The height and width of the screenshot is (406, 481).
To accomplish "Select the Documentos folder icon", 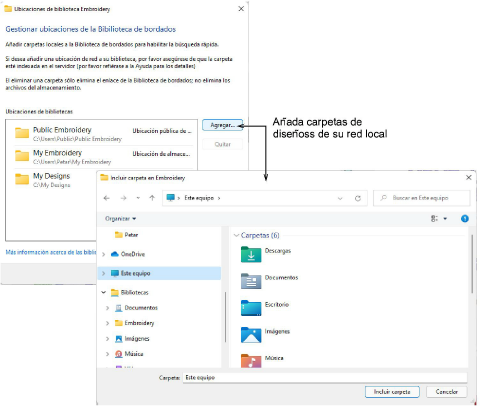I will pos(251,281).
